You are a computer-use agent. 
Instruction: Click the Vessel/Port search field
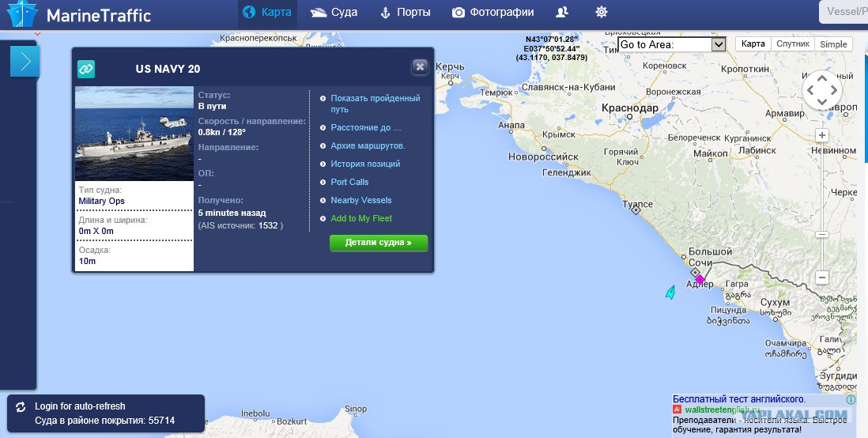click(x=843, y=12)
